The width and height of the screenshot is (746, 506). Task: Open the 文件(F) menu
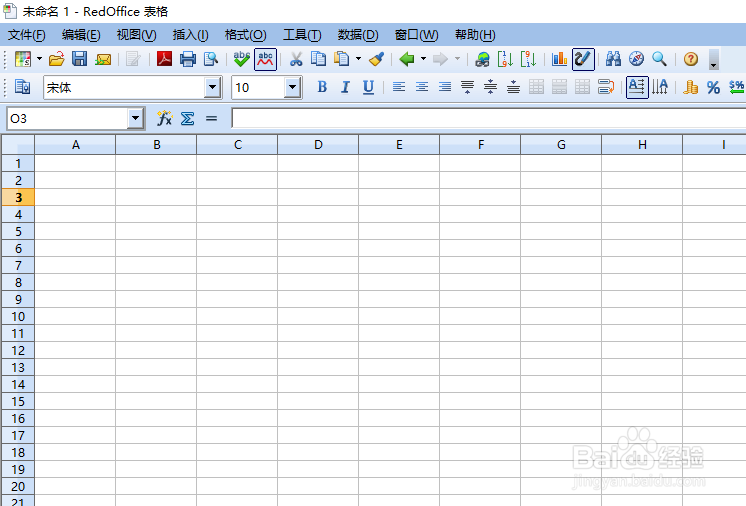coord(27,35)
